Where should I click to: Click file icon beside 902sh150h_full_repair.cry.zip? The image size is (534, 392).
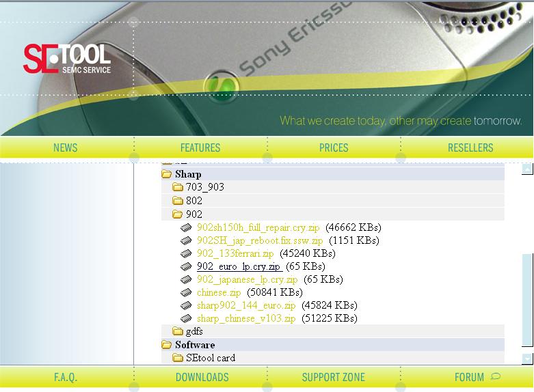[x=186, y=227]
